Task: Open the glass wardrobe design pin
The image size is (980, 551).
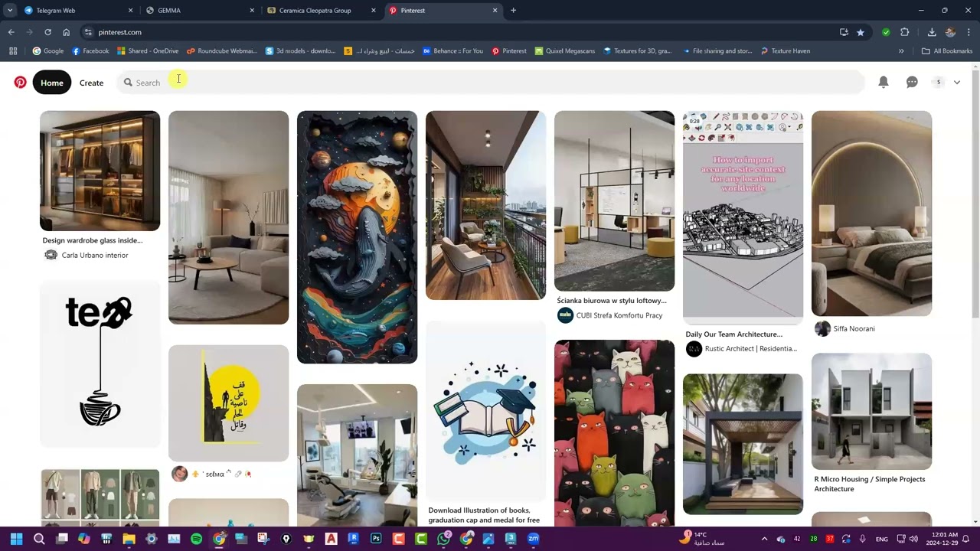Action: point(100,171)
